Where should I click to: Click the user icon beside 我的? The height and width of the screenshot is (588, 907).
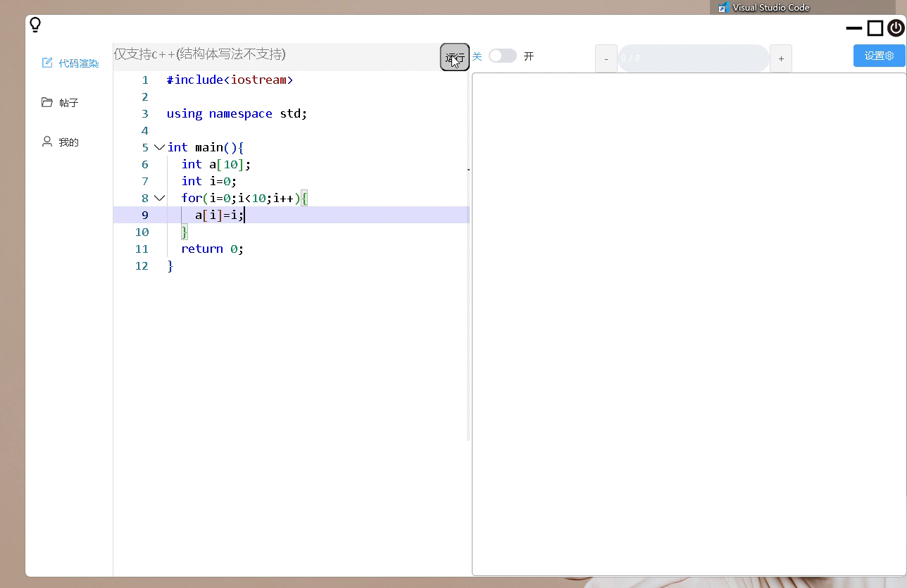[x=47, y=142]
